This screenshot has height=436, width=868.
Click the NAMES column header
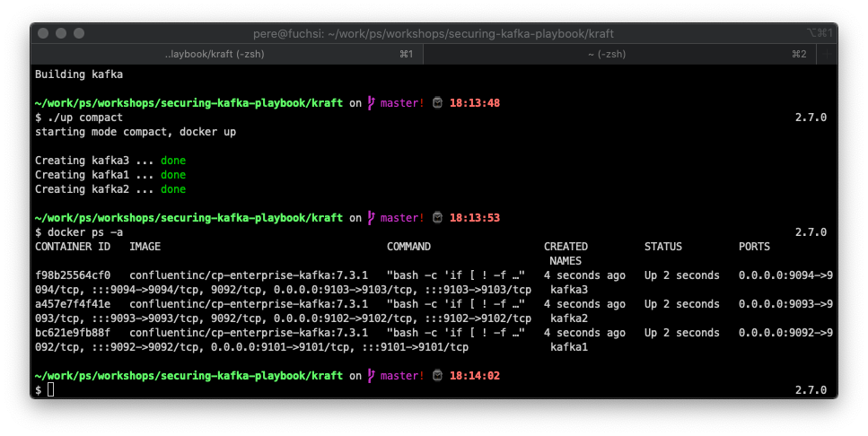click(566, 261)
